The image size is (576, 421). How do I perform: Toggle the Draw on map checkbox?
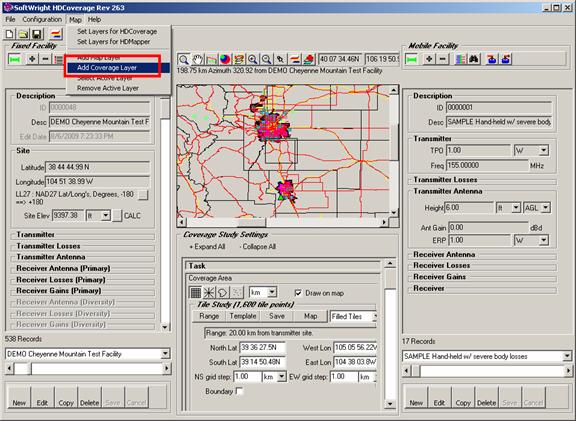point(298,293)
